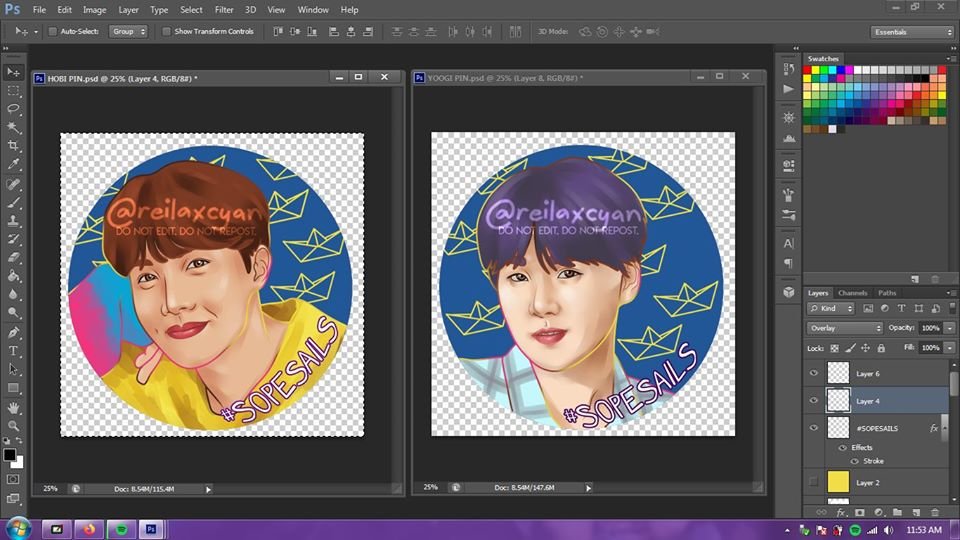Select the Crop tool

[x=13, y=146]
